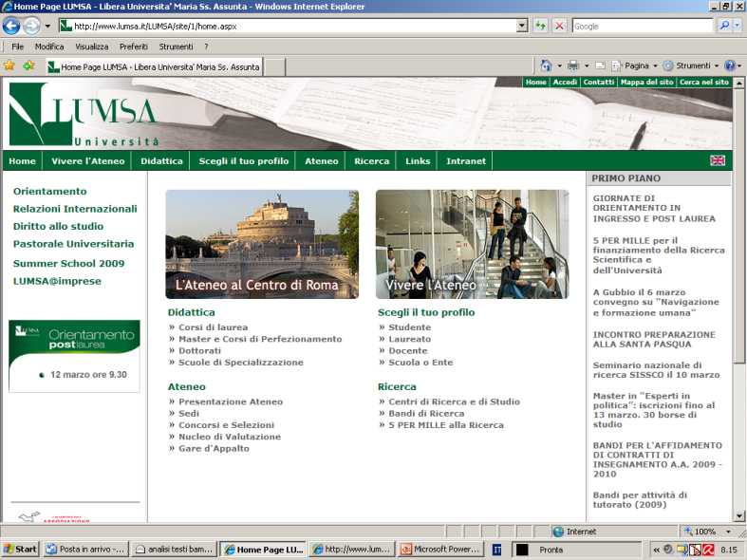The height and width of the screenshot is (560, 747).
Task: Open the Modifica menu
Action: [x=49, y=47]
